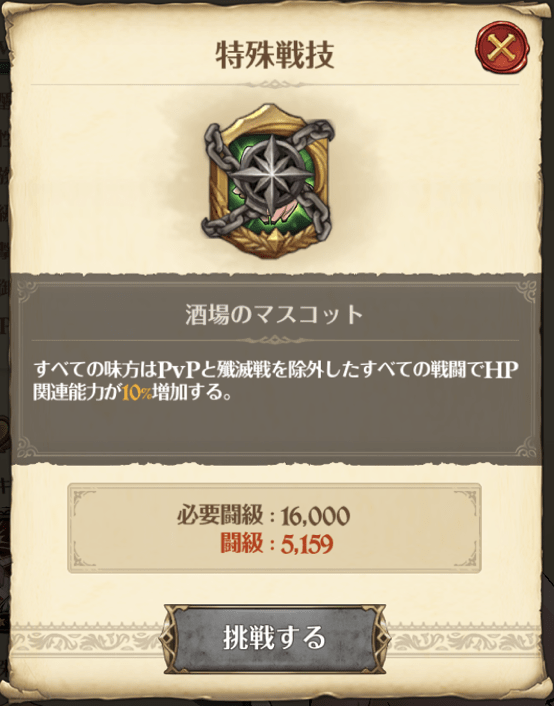Tap the 必要闘級 label in the rank panel
554x706 pixels.
(x=220, y=515)
